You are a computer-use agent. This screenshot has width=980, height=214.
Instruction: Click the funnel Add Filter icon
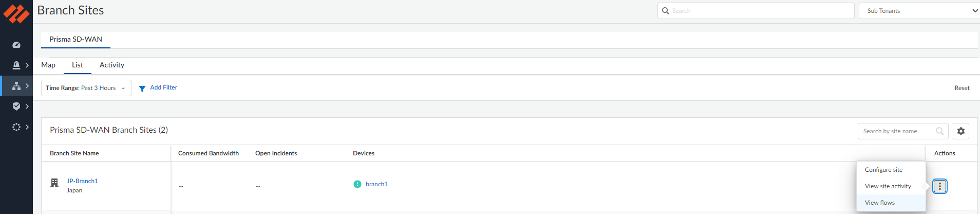click(142, 88)
